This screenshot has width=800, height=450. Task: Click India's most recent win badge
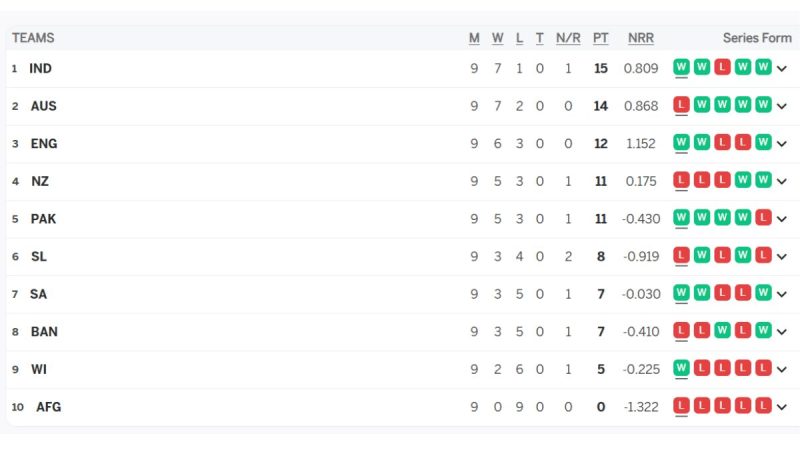pos(681,68)
